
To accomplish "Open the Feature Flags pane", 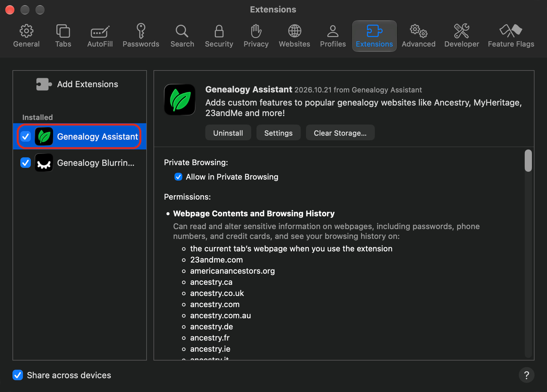I will click(x=511, y=36).
